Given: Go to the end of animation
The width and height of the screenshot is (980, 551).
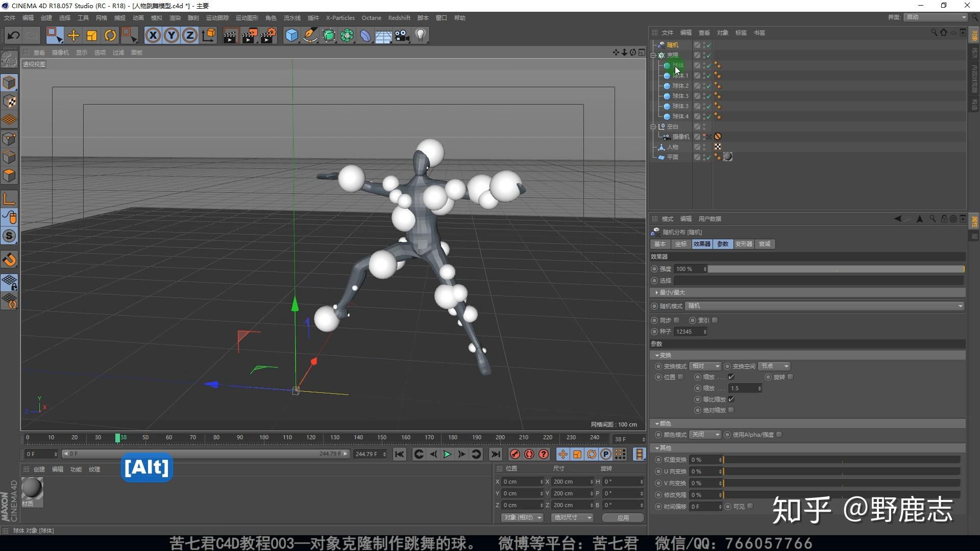Looking at the screenshot, I should 495,454.
